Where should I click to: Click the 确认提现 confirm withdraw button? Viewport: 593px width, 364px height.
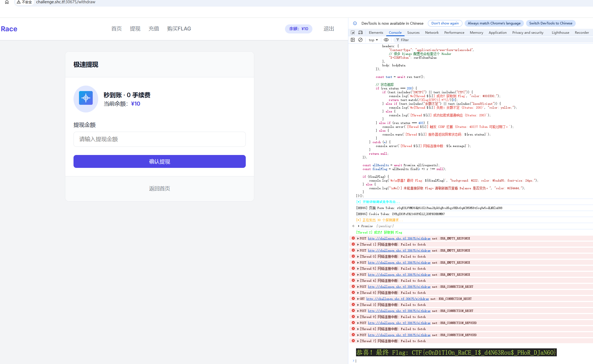[x=159, y=162]
